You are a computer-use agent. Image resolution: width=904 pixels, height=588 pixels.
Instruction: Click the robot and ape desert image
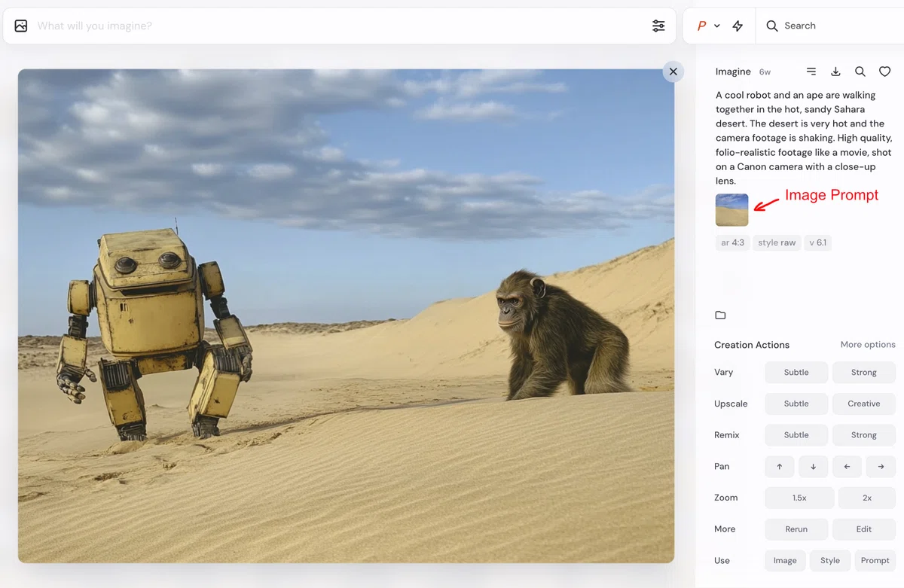tap(346, 316)
